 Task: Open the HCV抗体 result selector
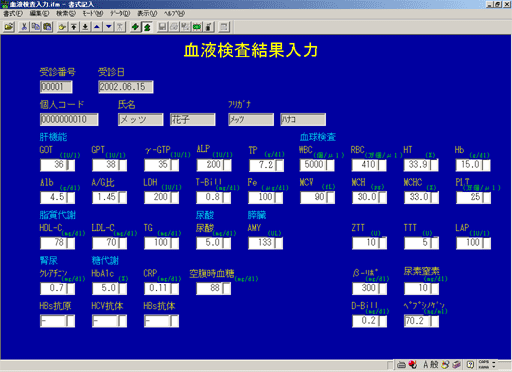122,321
